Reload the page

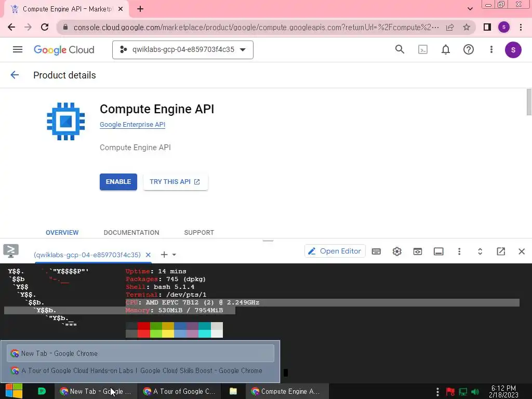(x=45, y=27)
